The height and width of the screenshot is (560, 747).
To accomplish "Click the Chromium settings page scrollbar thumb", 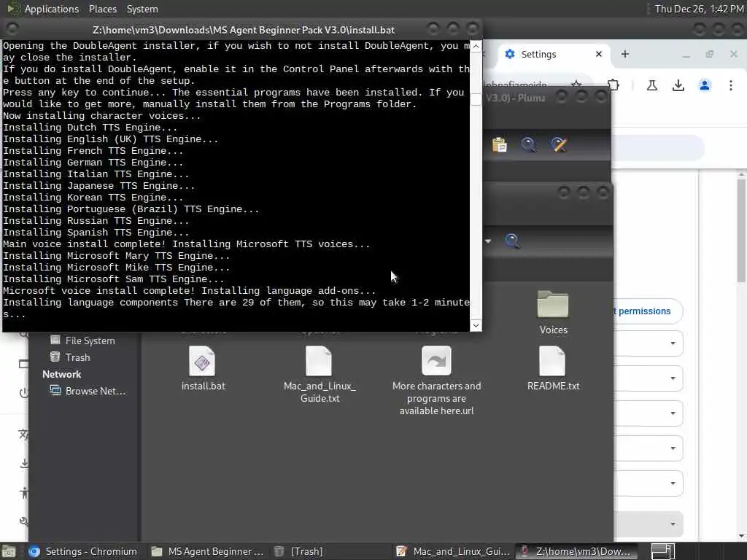I will [x=741, y=230].
